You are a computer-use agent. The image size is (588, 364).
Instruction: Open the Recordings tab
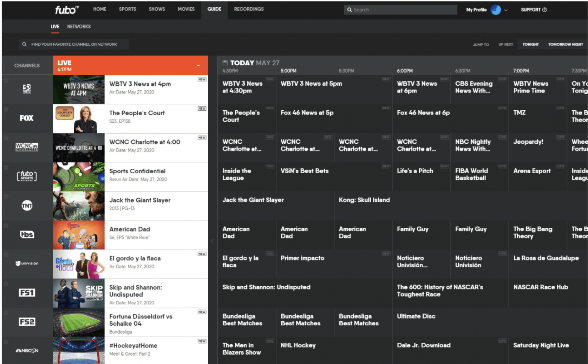(249, 9)
